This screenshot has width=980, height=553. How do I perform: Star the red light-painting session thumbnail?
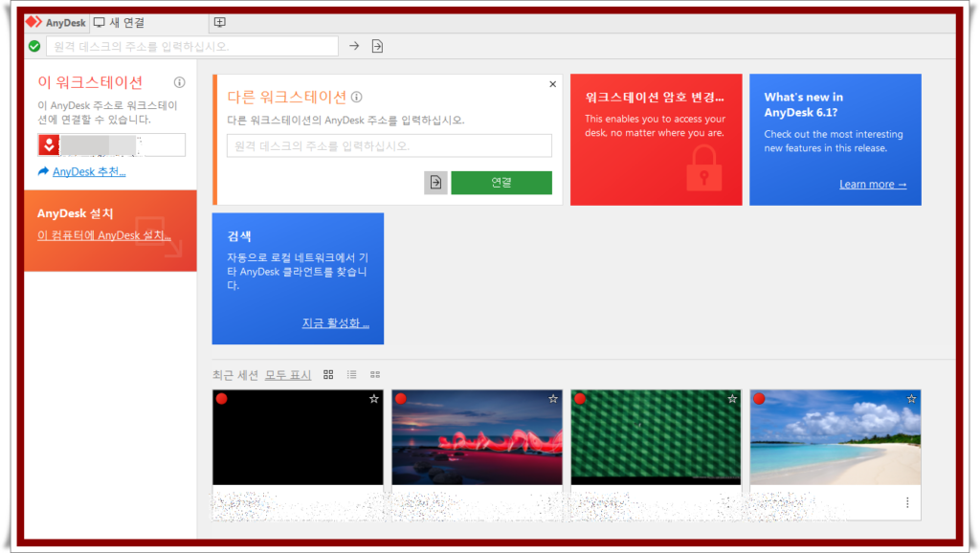coord(553,399)
